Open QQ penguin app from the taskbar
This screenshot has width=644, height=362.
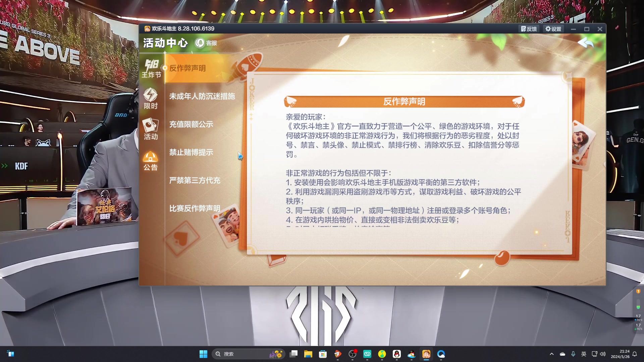click(x=397, y=354)
